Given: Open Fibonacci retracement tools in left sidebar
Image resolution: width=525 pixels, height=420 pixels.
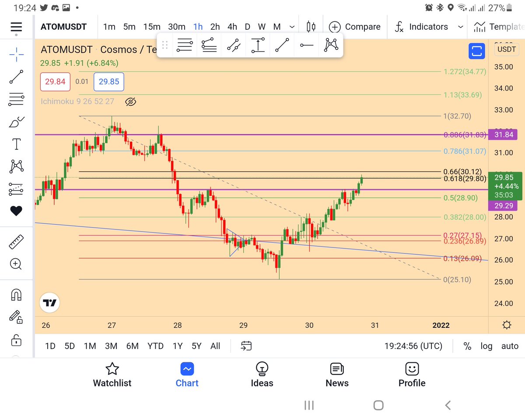Looking at the screenshot, I should coord(16,100).
